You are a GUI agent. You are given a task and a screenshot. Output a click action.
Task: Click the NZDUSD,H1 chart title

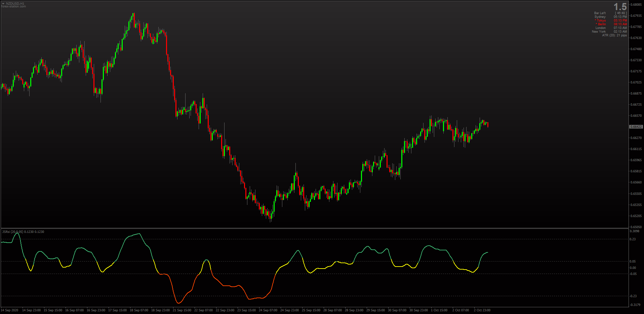[x=15, y=4]
